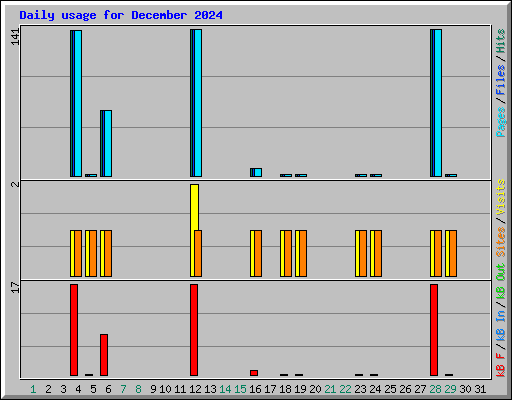Click the red kB bar for day 28
Screen dimensions: 512x400
[x=434, y=330]
